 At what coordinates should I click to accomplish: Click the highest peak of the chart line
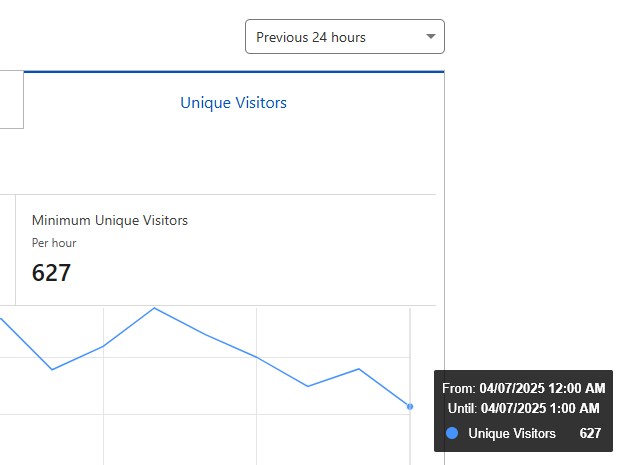tap(154, 308)
